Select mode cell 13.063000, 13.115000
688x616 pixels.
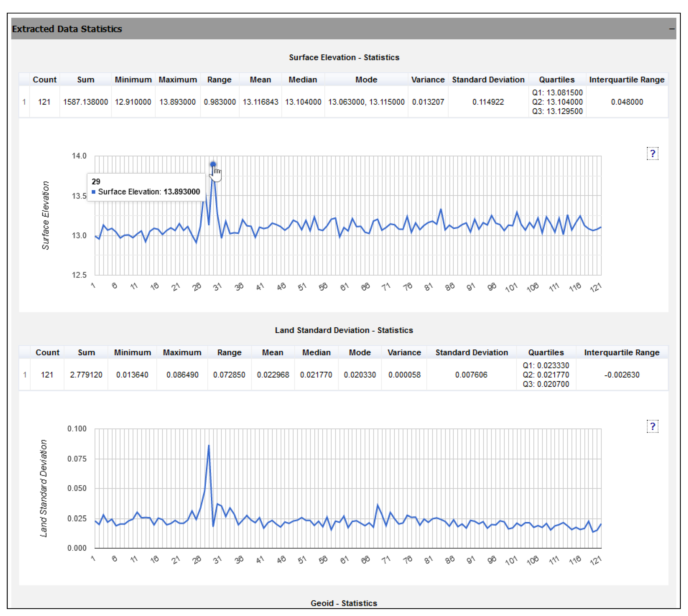point(366,102)
